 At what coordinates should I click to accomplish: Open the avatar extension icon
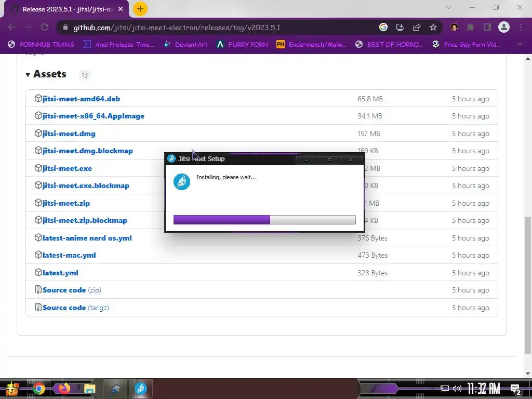(x=454, y=27)
